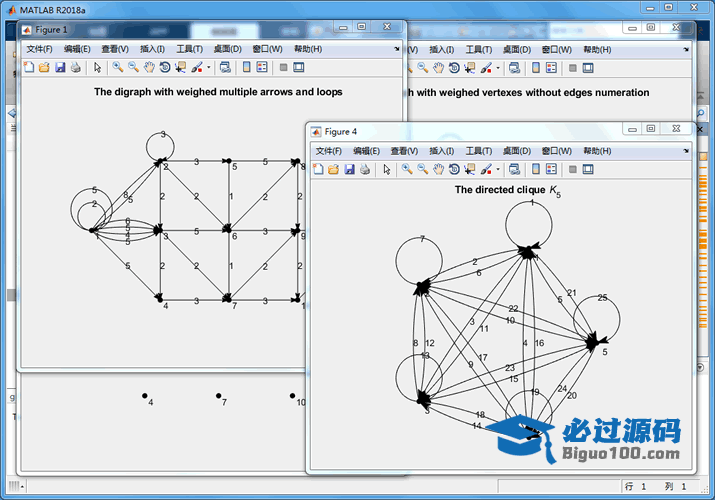Image resolution: width=715 pixels, height=500 pixels.
Task: Open 工具(T) menu in Figure 4
Action: coord(480,150)
